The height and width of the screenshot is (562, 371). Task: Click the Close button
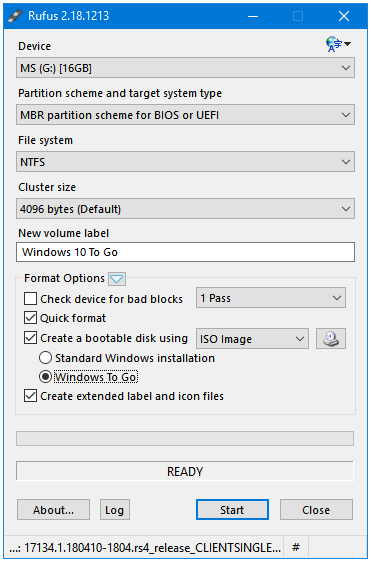(316, 510)
